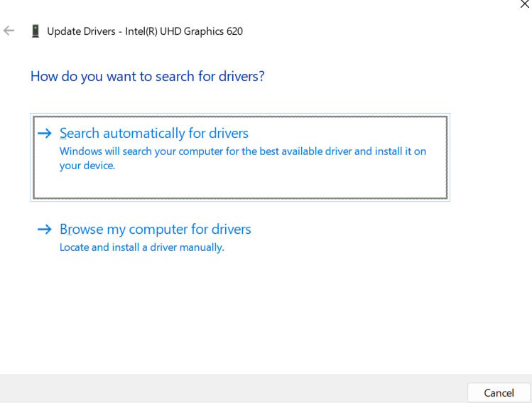Screen dimensions: 532x403
Task: Select Browse my computer for drivers
Action: [155, 229]
